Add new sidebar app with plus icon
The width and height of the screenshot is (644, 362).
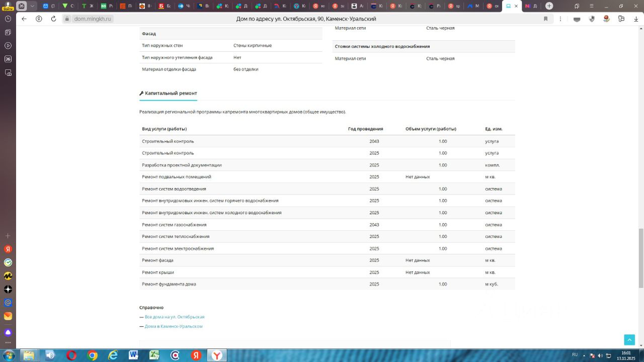tap(8, 236)
